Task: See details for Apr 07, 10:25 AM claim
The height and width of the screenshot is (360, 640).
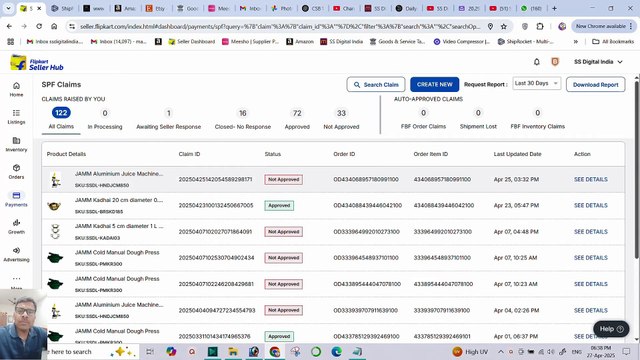Action: click(591, 258)
